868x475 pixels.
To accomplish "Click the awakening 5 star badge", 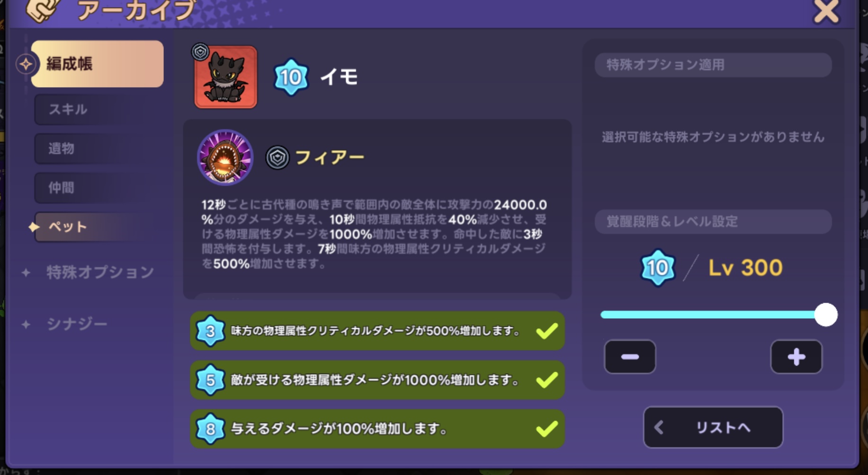I will [x=210, y=380].
